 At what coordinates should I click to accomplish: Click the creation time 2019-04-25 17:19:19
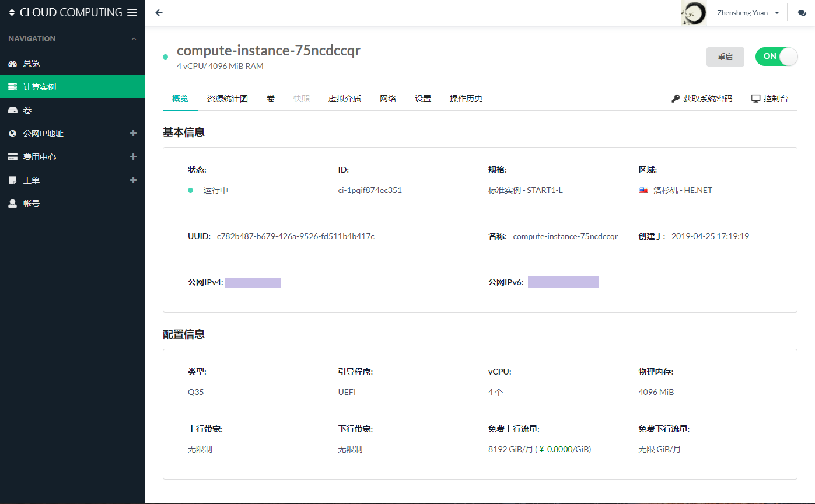[711, 236]
